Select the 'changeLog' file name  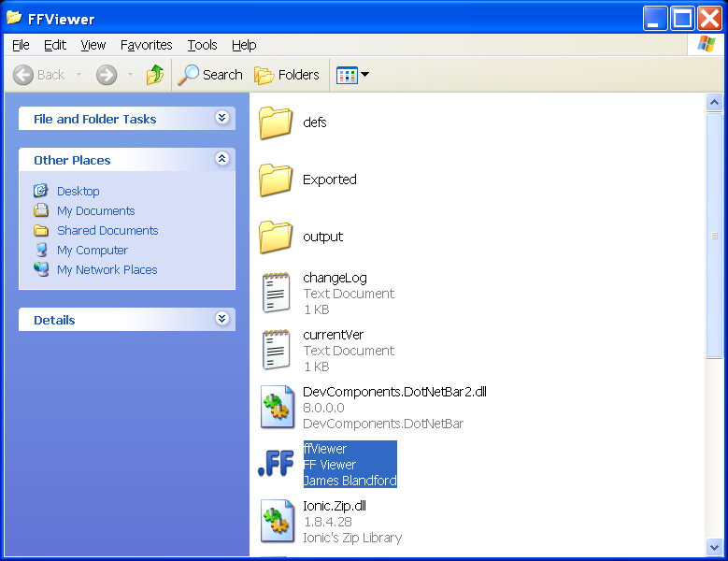335,278
